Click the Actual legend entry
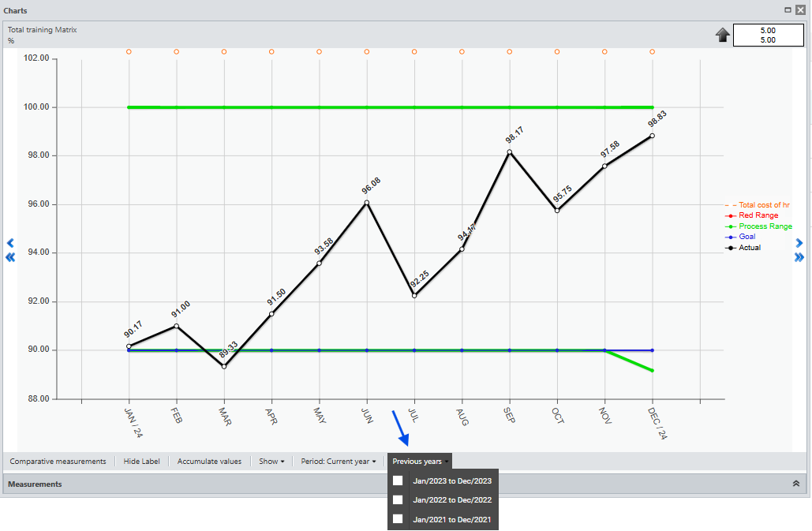 click(749, 248)
